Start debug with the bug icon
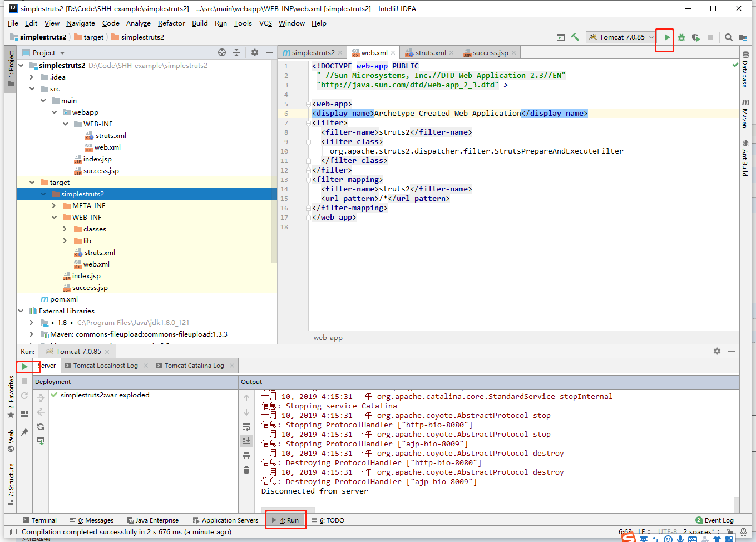This screenshot has height=542, width=756. pyautogui.click(x=681, y=37)
